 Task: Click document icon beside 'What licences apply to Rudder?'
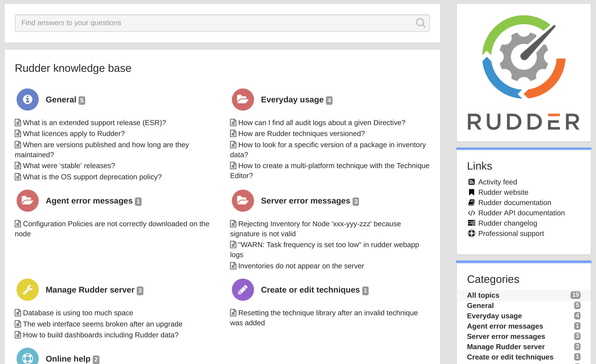click(18, 134)
